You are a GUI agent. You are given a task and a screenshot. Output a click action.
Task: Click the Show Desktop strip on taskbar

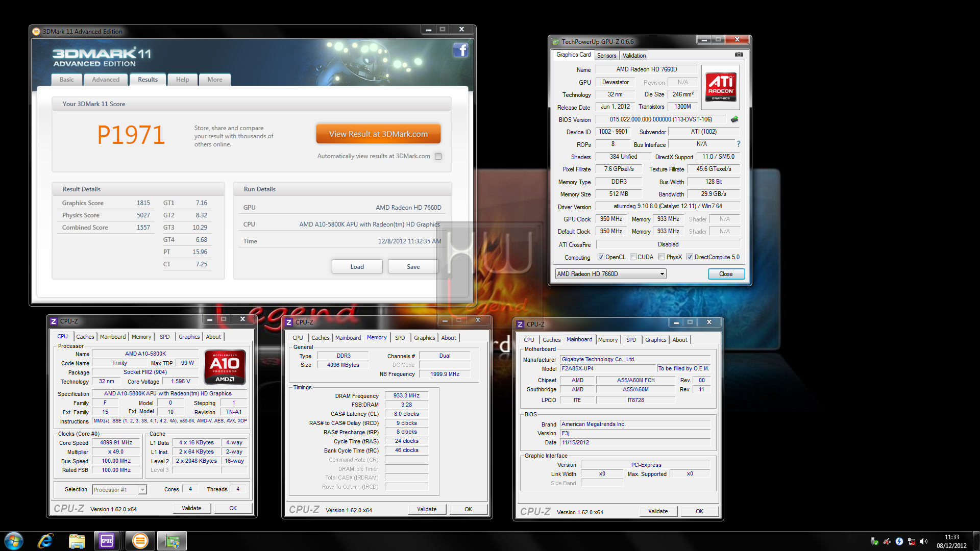click(x=976, y=541)
